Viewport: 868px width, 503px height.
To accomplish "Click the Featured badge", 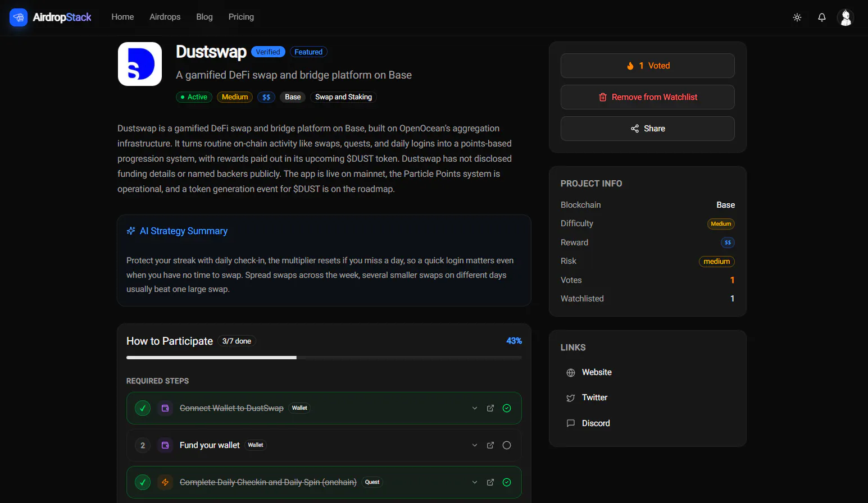I will (x=308, y=52).
